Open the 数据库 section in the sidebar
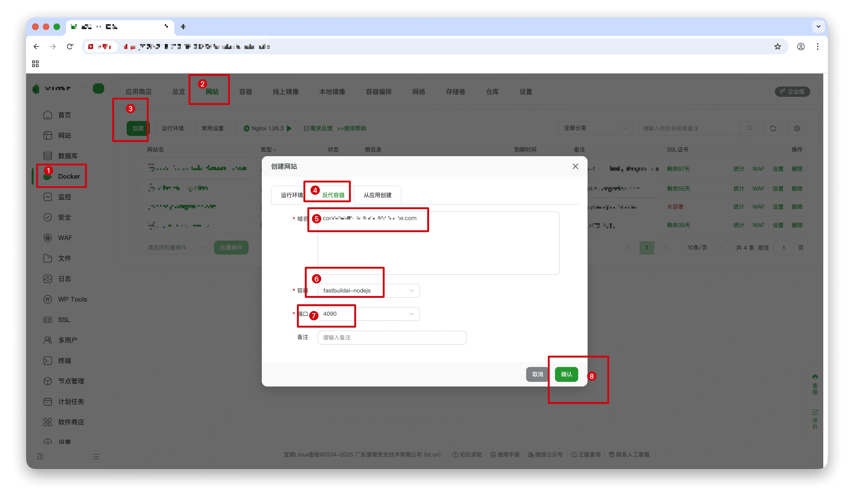This screenshot has width=854, height=504. point(64,155)
